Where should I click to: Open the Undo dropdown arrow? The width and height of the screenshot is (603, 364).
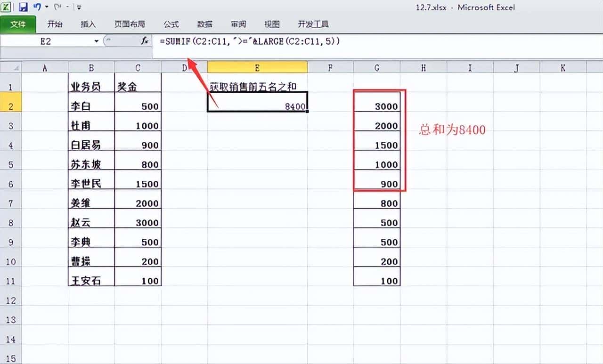click(46, 7)
